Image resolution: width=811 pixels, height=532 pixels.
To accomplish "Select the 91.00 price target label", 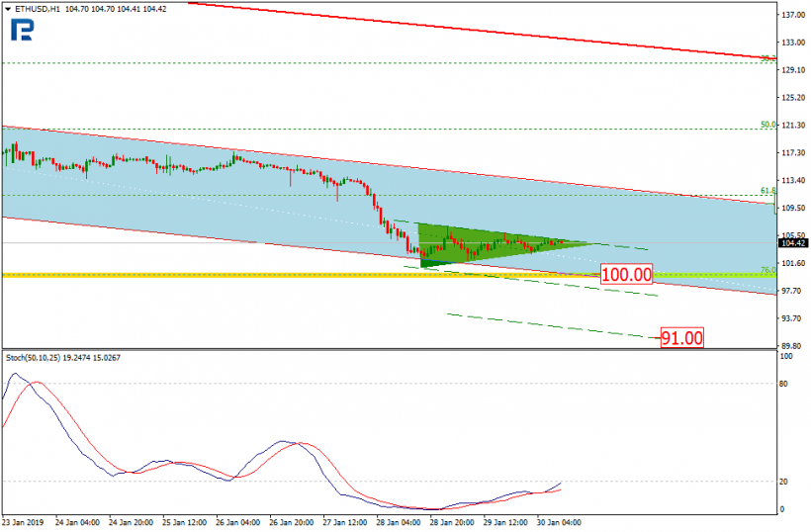I will click(x=682, y=337).
